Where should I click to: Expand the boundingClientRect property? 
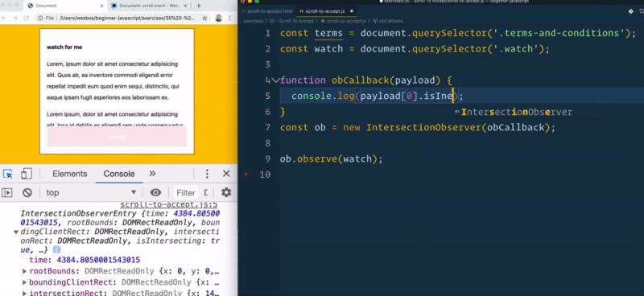(25, 282)
